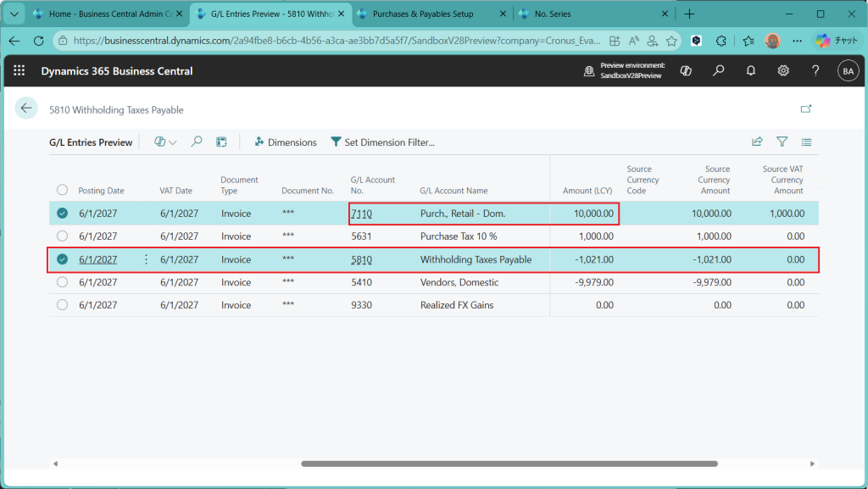Click the help question mark icon
The height and width of the screenshot is (489, 868).
click(815, 71)
